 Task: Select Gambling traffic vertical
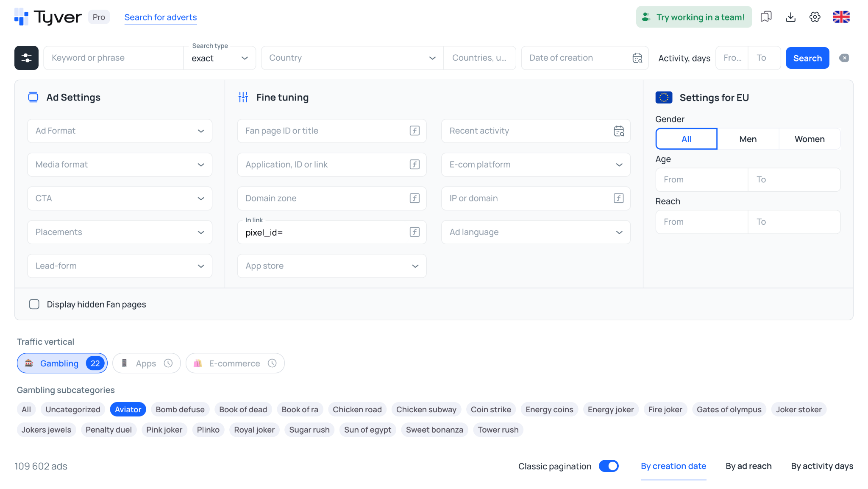62,363
